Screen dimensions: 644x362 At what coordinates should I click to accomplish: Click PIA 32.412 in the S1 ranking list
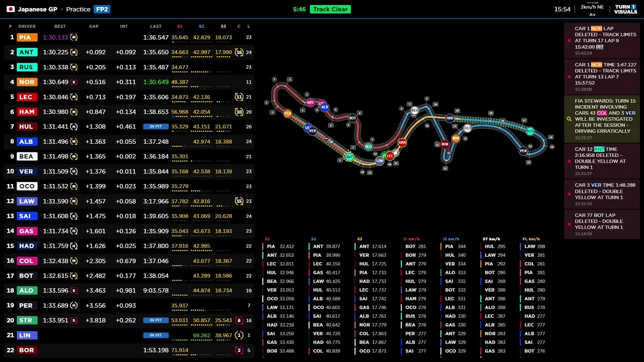[280, 247]
